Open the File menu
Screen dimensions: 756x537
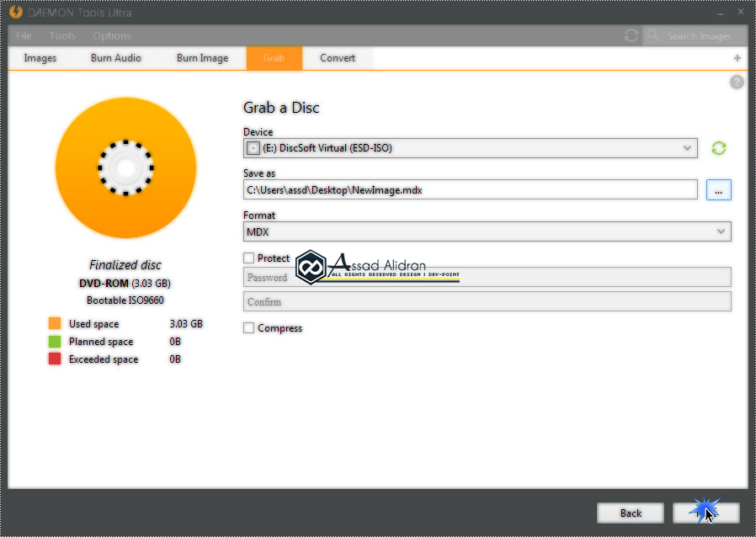pos(24,35)
